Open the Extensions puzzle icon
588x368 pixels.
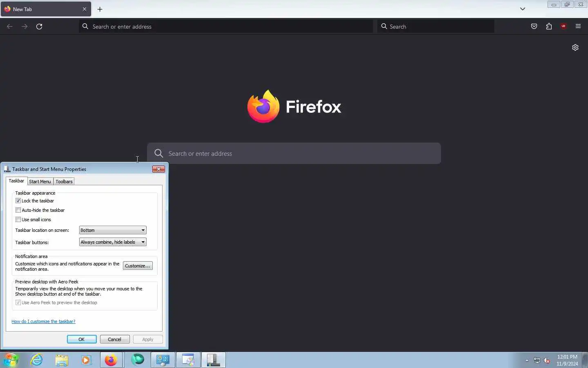click(549, 27)
